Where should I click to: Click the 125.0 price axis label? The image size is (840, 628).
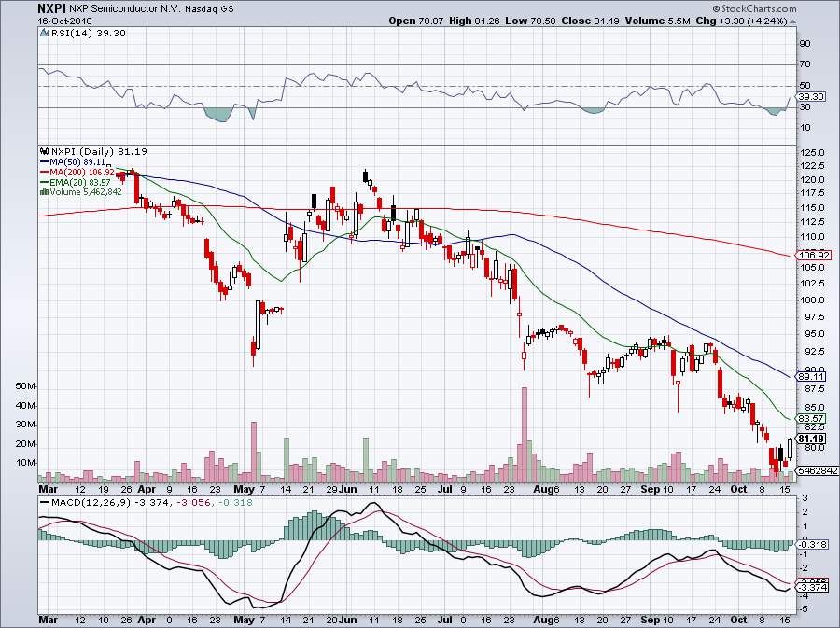[812, 153]
